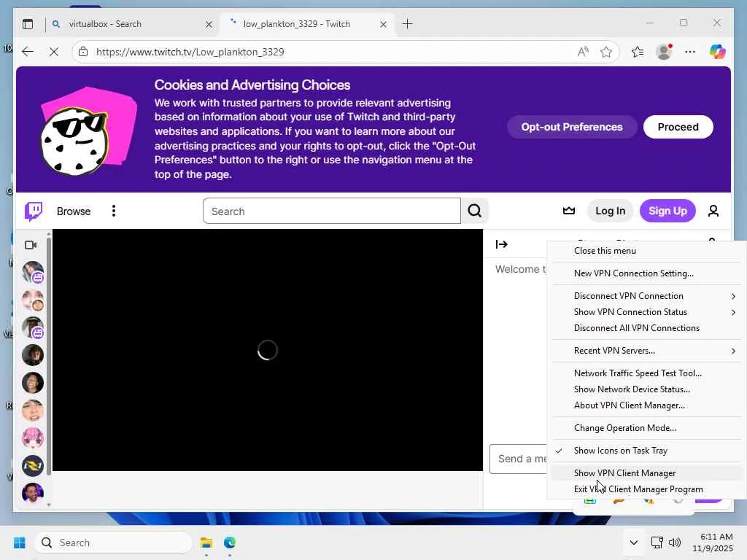
Task: Expand Show VPN Connection Status submenu
Action: [647, 312]
